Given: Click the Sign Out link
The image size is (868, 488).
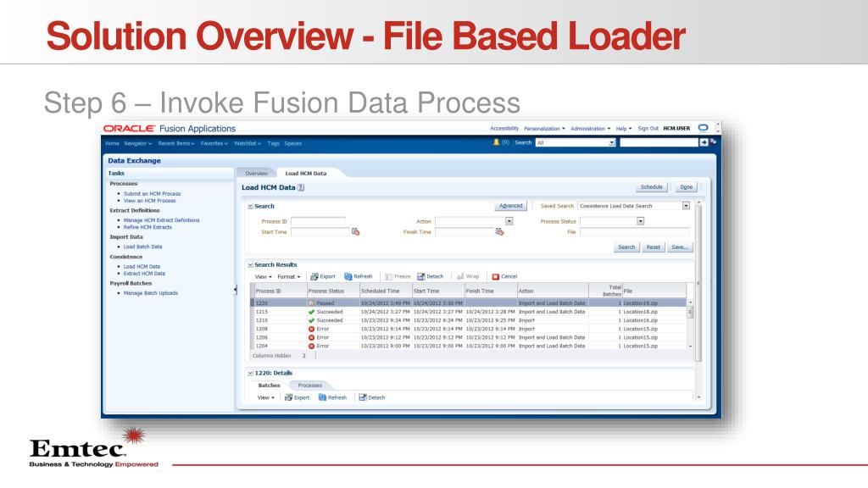Looking at the screenshot, I should coord(648,129).
